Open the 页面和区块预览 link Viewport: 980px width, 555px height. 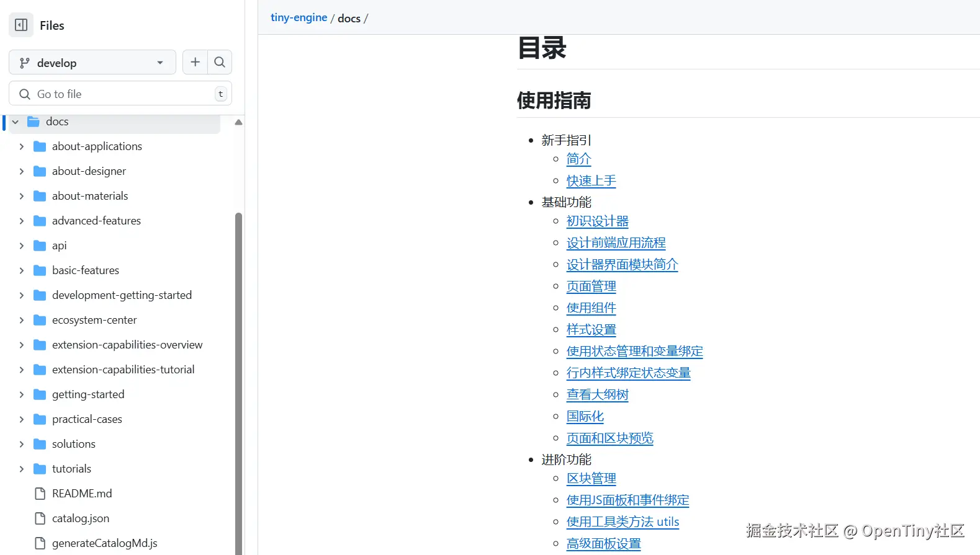click(x=609, y=438)
